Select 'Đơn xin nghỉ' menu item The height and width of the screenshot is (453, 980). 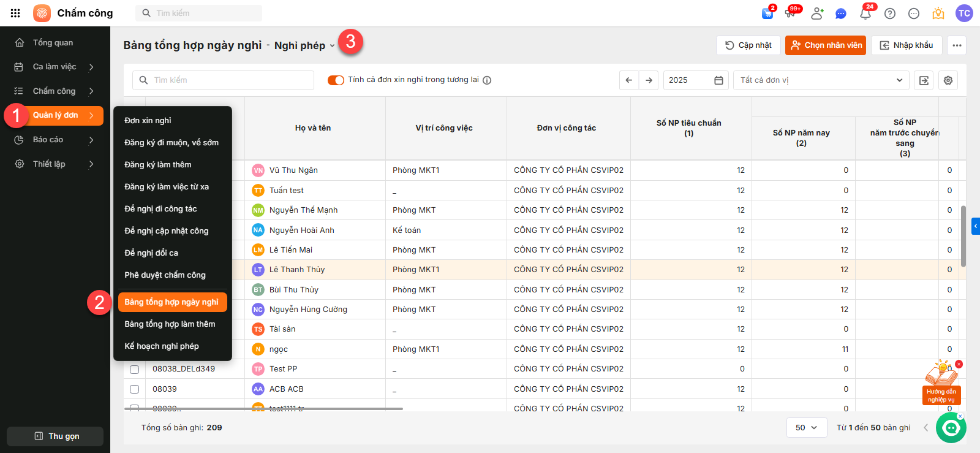148,121
